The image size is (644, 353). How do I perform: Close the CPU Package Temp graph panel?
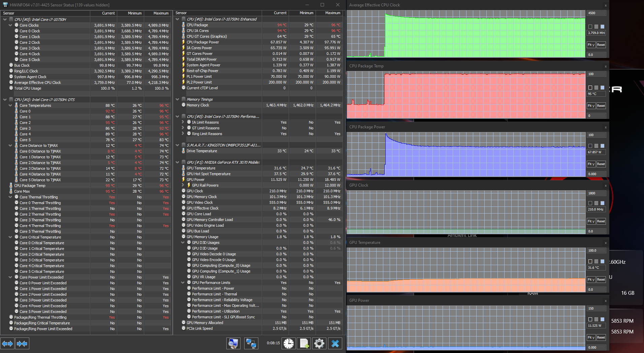tap(606, 66)
